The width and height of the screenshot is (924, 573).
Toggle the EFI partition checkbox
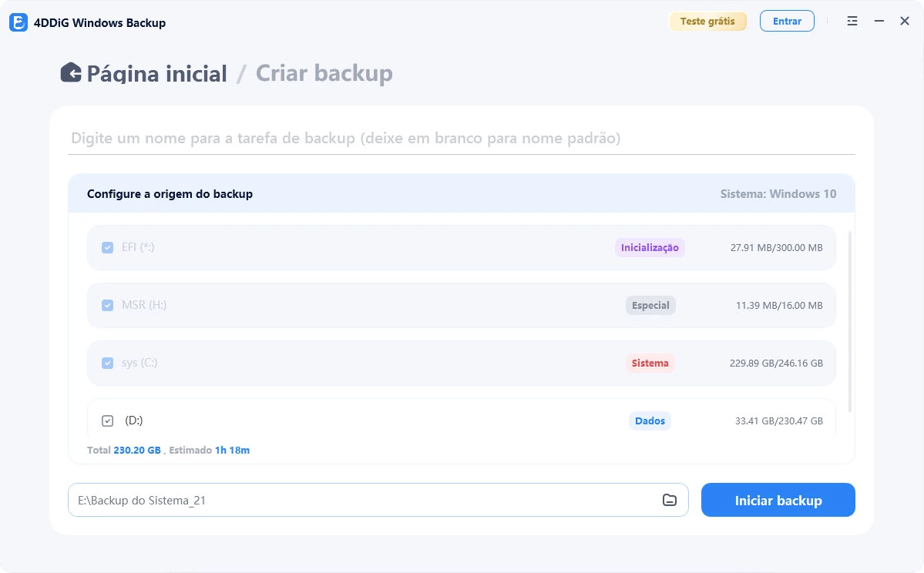pos(108,247)
